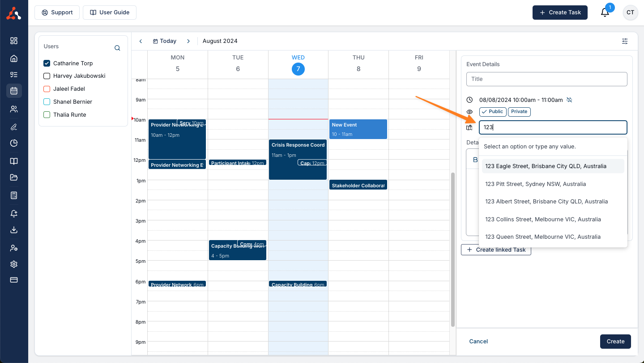
Task: Click Create linked Task button
Action: click(496, 250)
